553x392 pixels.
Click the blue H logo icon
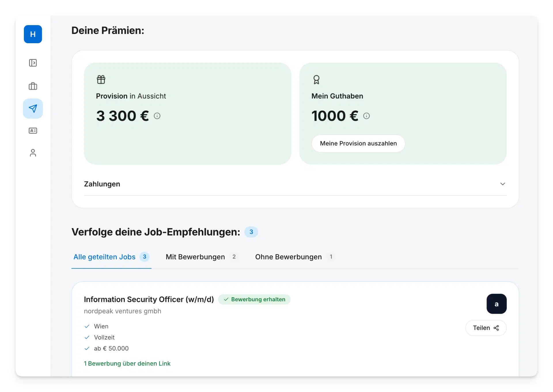(x=33, y=34)
